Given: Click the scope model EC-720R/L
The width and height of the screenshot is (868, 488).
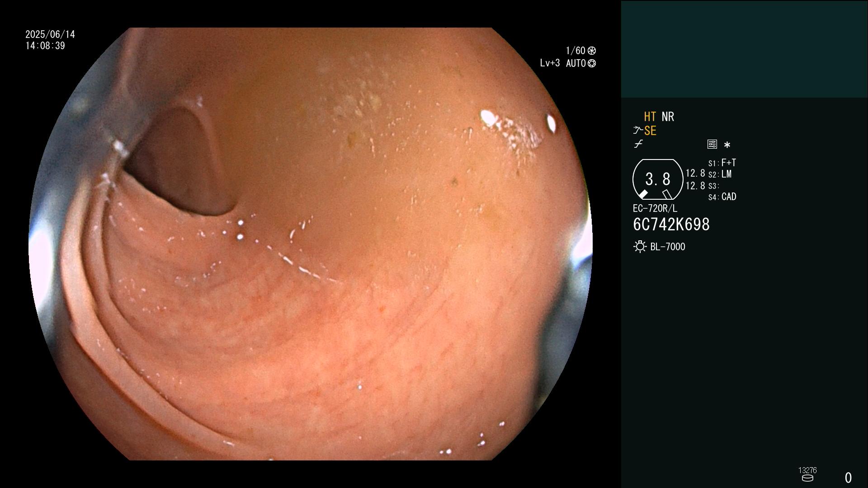Looking at the screenshot, I should [655, 209].
